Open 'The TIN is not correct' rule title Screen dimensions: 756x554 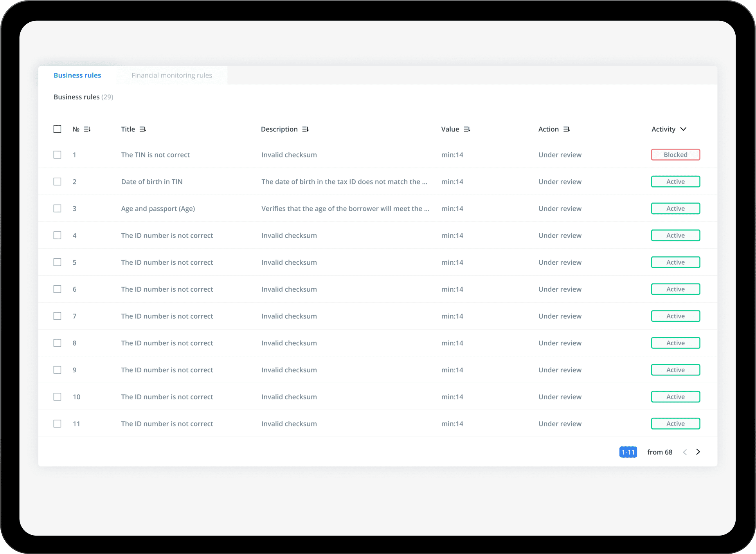(155, 155)
